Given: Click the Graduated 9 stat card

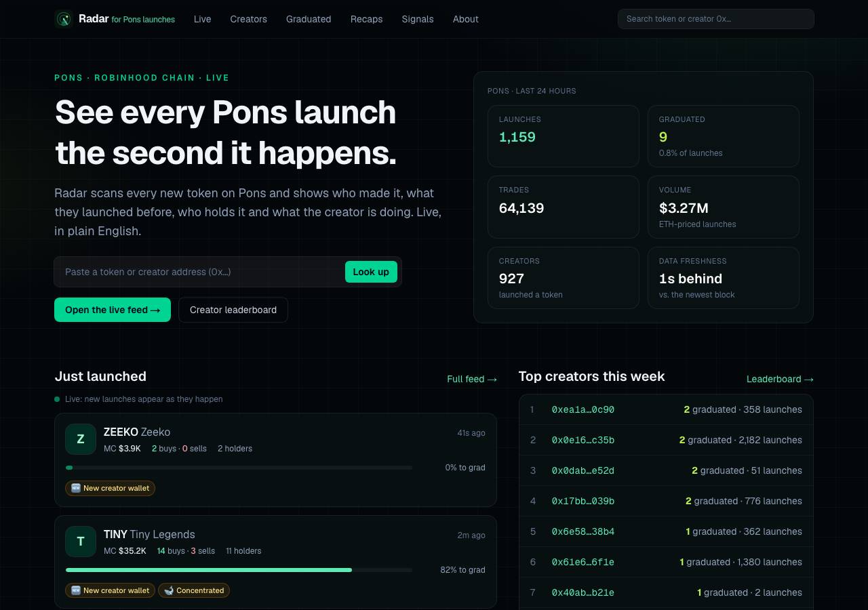Looking at the screenshot, I should point(724,136).
